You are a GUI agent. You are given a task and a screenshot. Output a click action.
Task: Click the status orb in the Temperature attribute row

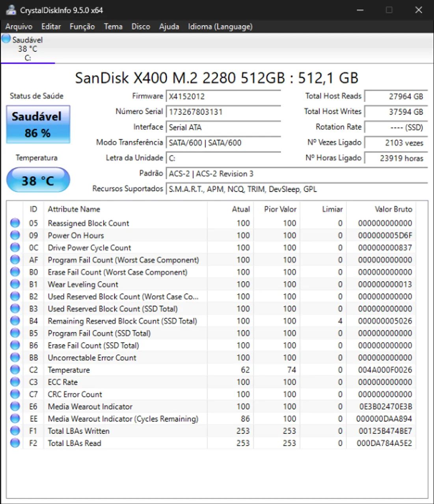coord(15,369)
